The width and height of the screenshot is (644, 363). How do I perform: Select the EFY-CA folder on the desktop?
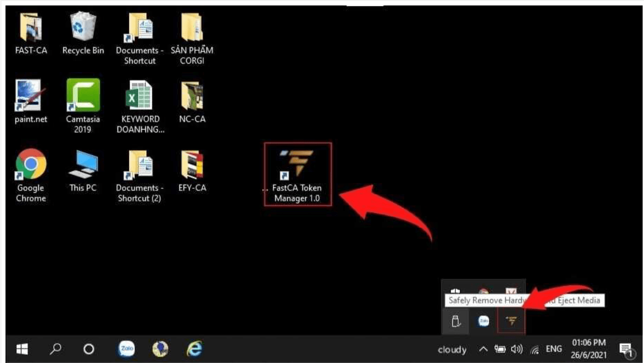coord(192,165)
